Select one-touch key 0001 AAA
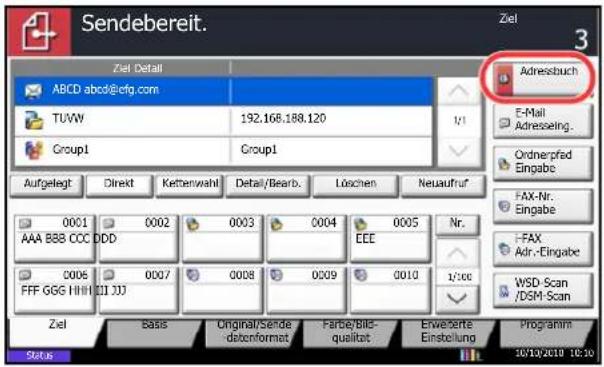Image resolution: width=604 pixels, height=367 pixels. coord(55,238)
